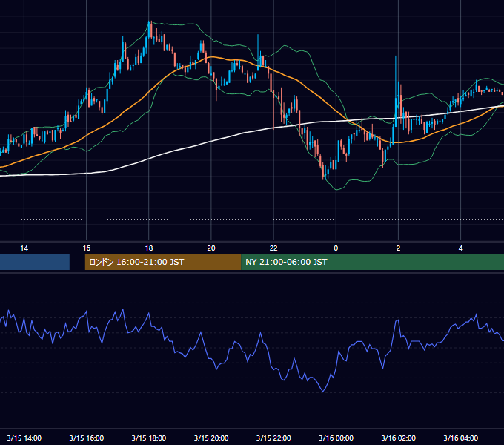Click the hour label 20 on price chart axis
Image resolution: width=504 pixels, height=445 pixels.
211,248
